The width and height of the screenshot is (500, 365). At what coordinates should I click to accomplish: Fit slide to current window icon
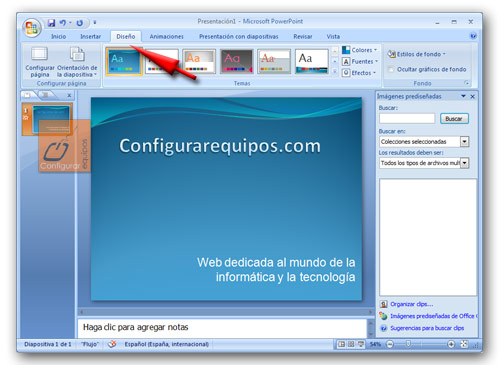[464, 344]
